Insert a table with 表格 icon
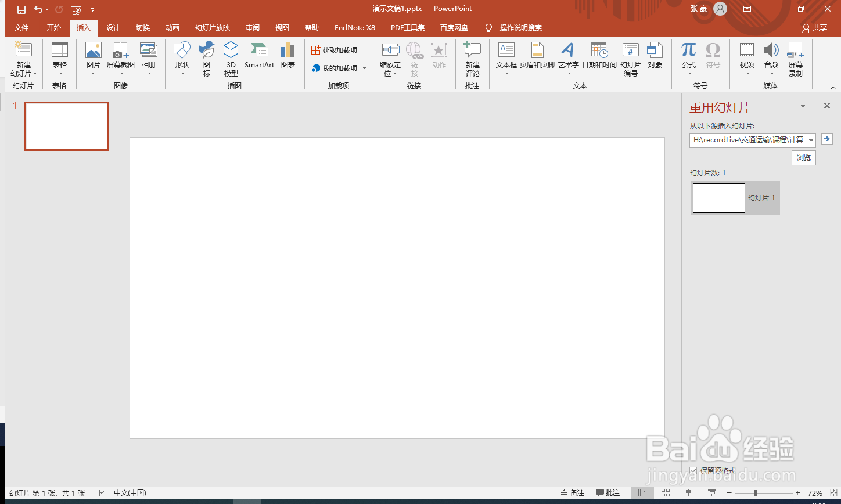This screenshot has height=504, width=841. tap(60, 50)
